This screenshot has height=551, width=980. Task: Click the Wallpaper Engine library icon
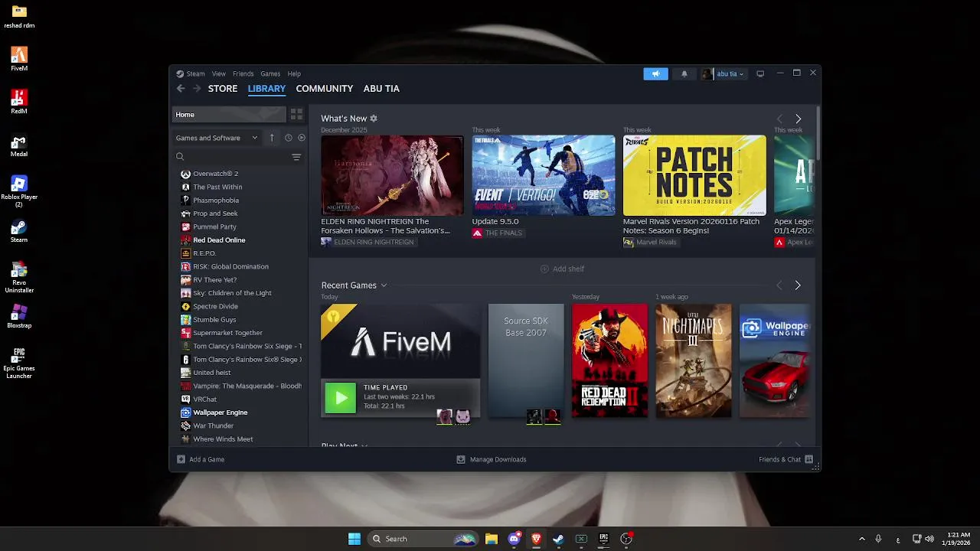[185, 412]
